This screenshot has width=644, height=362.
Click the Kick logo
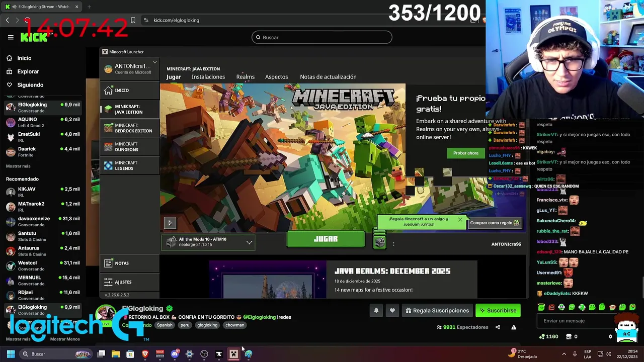34,37
